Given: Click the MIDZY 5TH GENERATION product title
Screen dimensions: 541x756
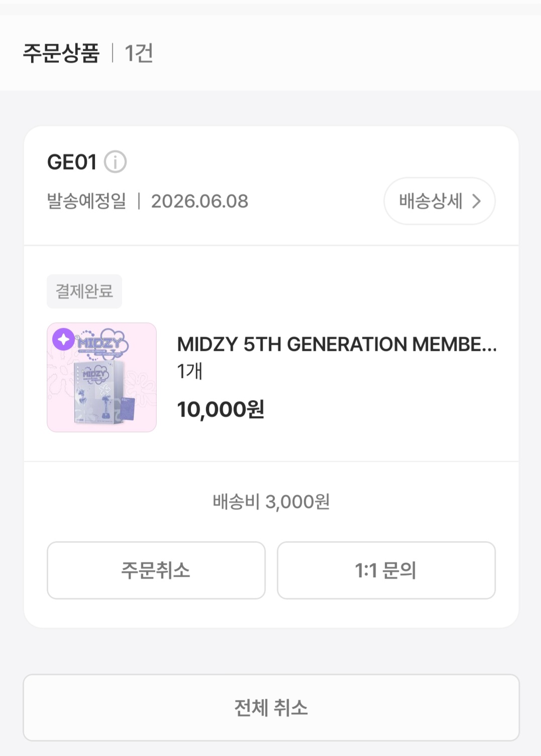Looking at the screenshot, I should 337,344.
